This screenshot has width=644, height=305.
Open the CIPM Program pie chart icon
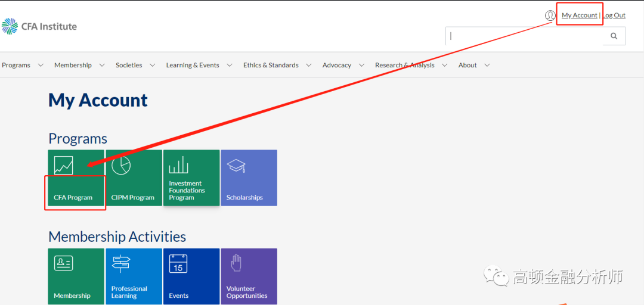(121, 166)
